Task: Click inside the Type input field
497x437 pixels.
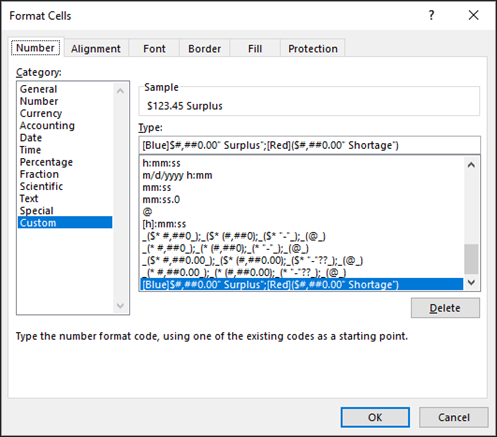Action: pyautogui.click(x=309, y=145)
